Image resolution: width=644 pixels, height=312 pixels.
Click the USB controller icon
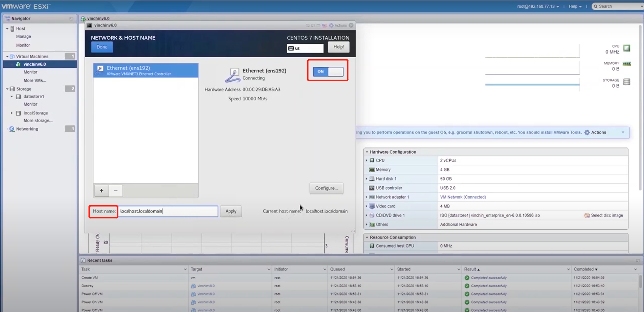tap(372, 188)
